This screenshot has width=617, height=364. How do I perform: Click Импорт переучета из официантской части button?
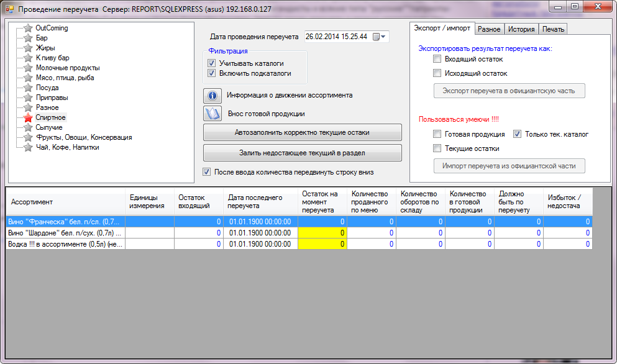[509, 166]
